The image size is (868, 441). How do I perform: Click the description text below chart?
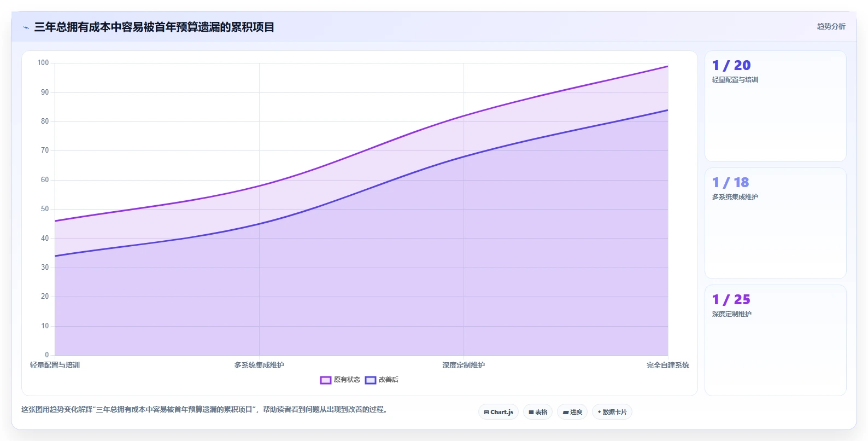pos(204,409)
